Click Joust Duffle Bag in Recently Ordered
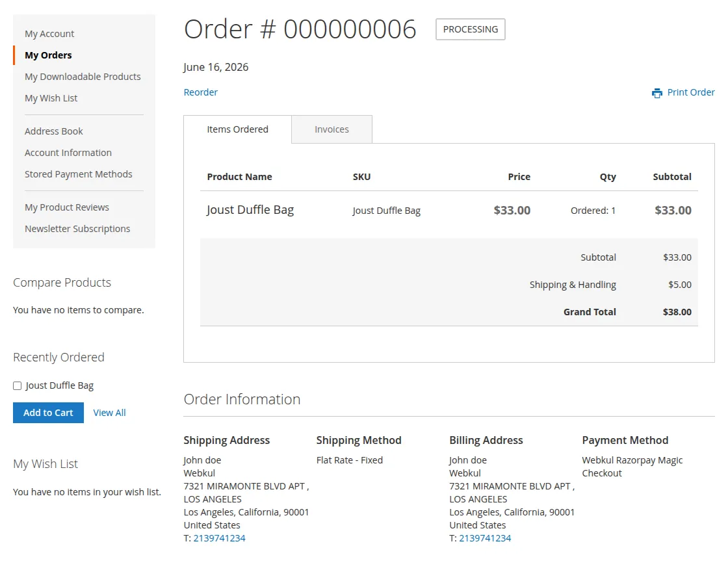728x572 pixels. click(x=59, y=386)
